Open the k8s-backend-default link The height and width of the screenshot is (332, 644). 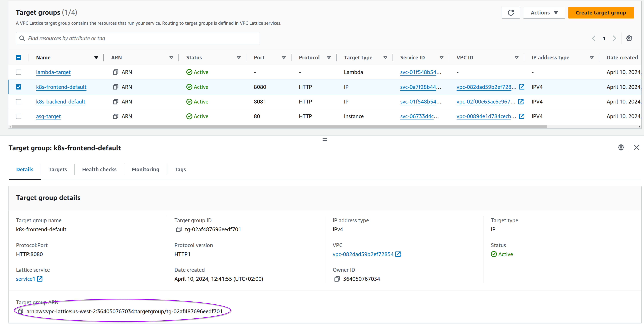pyautogui.click(x=60, y=102)
